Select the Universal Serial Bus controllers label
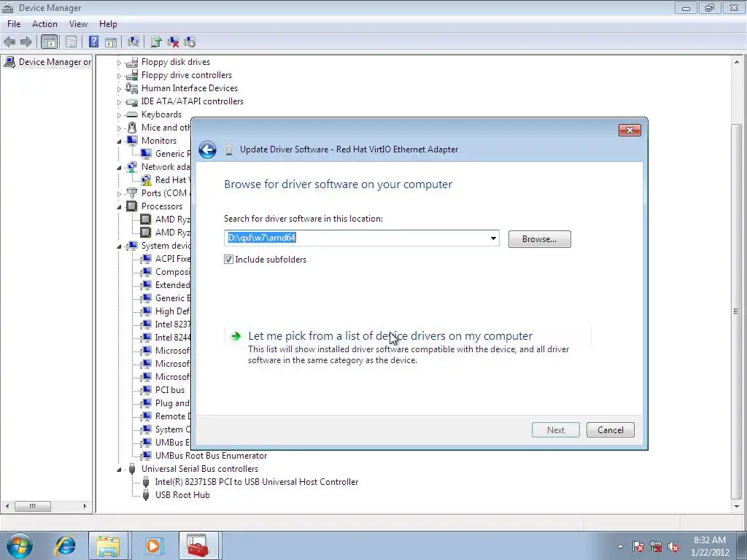 [200, 469]
